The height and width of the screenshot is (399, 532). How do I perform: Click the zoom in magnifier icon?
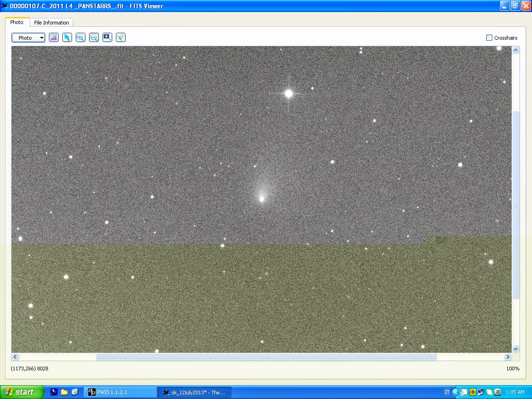click(x=80, y=38)
